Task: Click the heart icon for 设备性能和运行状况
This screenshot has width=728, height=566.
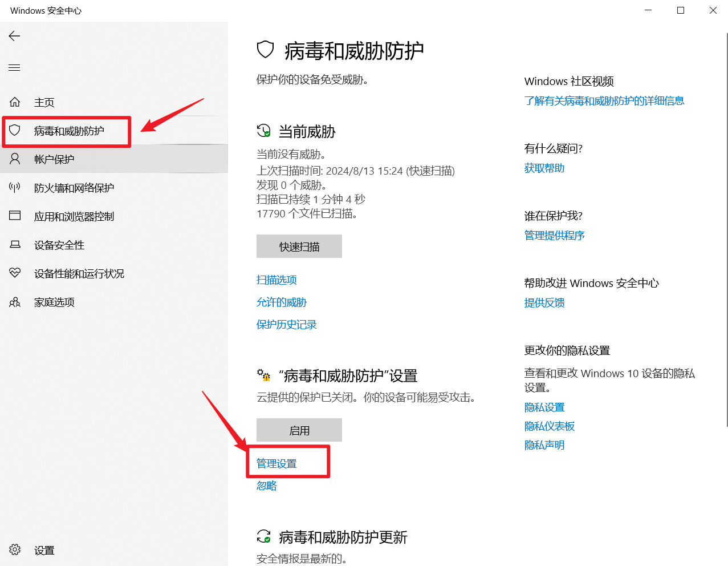Action: pyautogui.click(x=15, y=273)
